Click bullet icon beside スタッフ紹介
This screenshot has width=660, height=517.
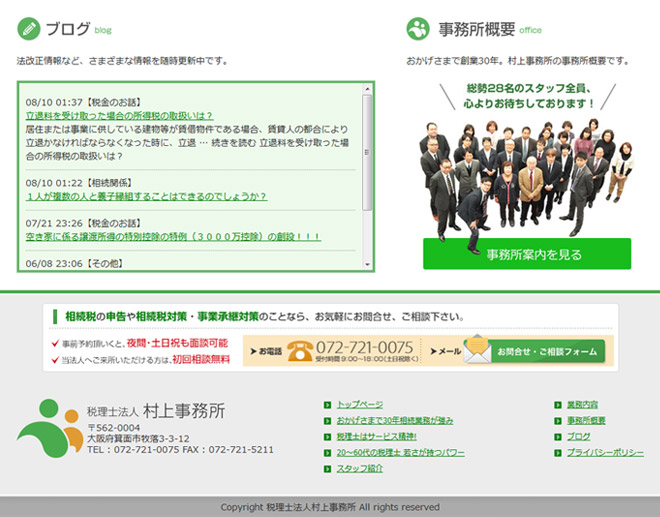327,469
